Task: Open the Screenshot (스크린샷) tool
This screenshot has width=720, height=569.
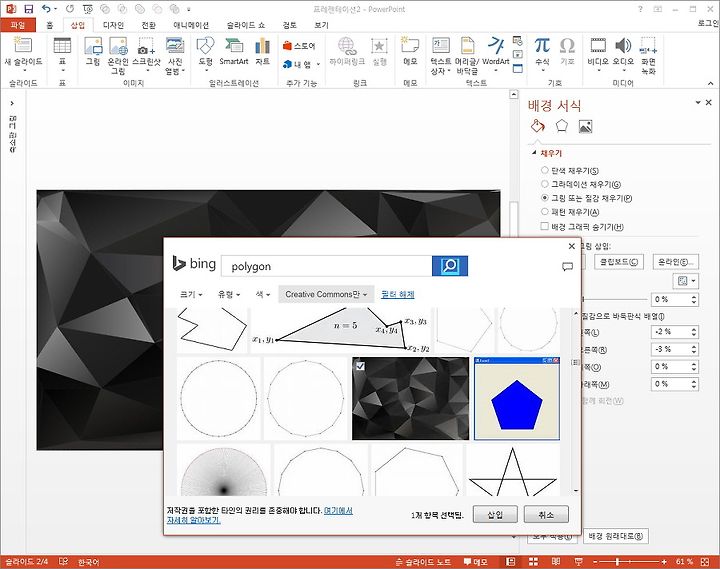Action: pyautogui.click(x=146, y=54)
